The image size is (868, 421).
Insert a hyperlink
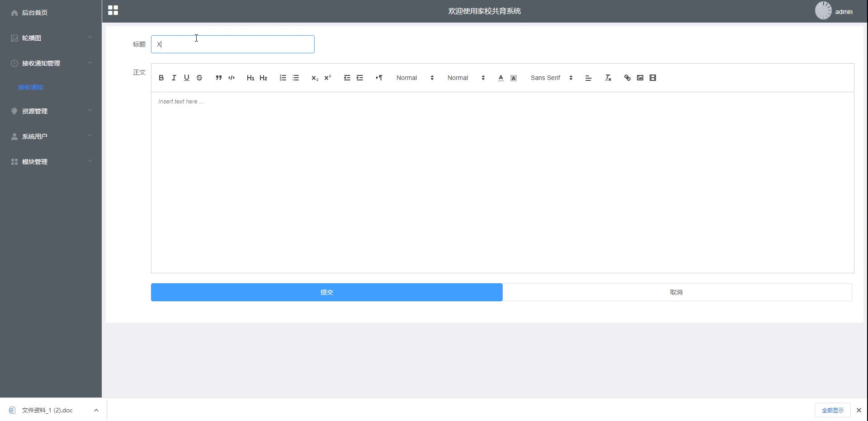pyautogui.click(x=627, y=78)
